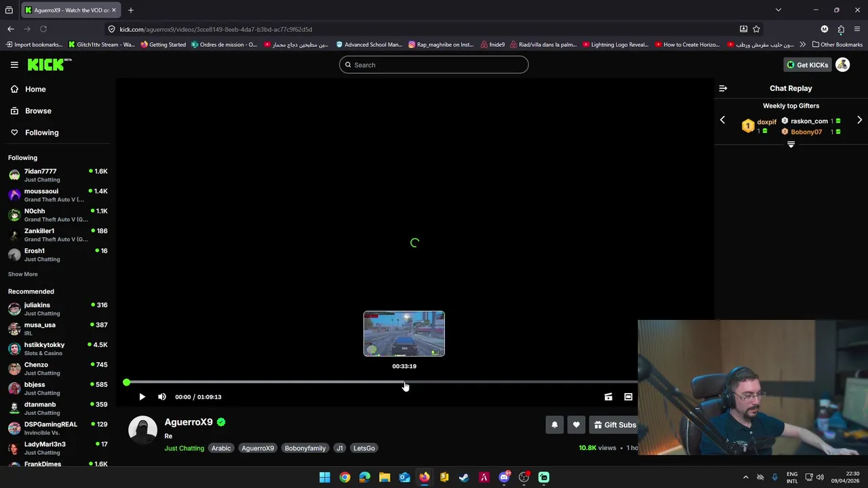
Task: Show more bookmarks chevron
Action: click(803, 45)
